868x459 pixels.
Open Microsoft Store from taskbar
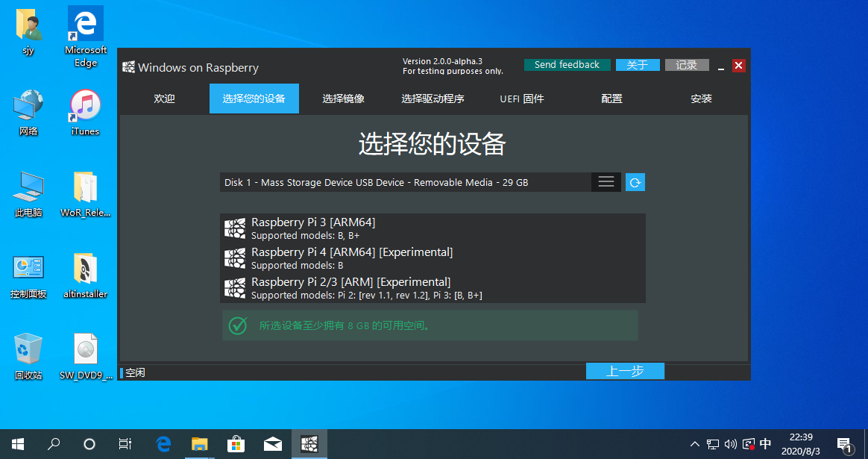click(x=236, y=444)
